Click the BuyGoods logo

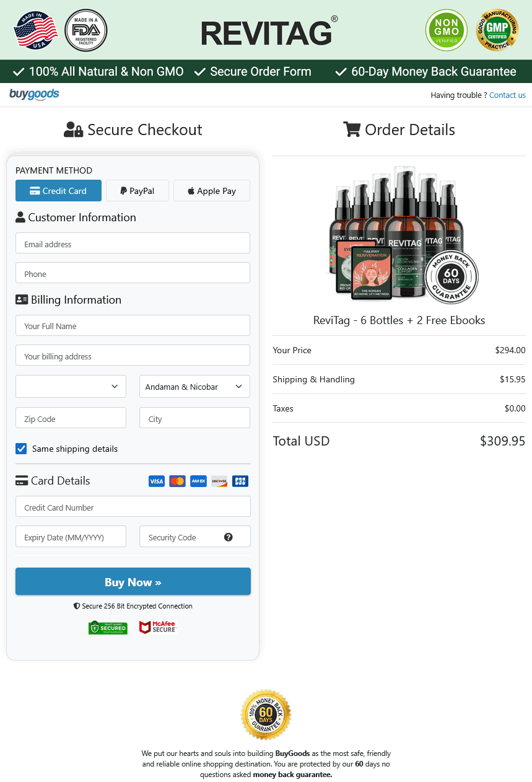coord(35,94)
